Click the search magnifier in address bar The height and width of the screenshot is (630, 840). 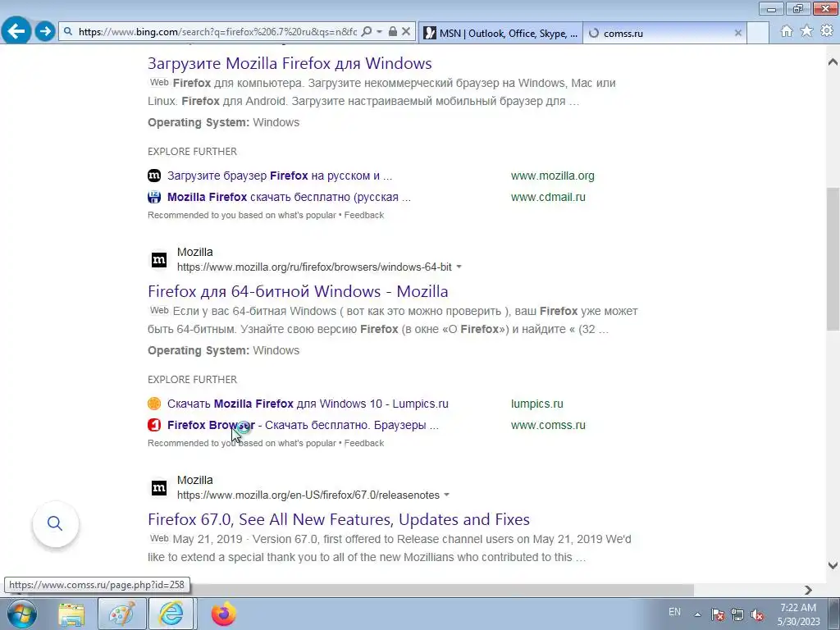click(x=367, y=32)
